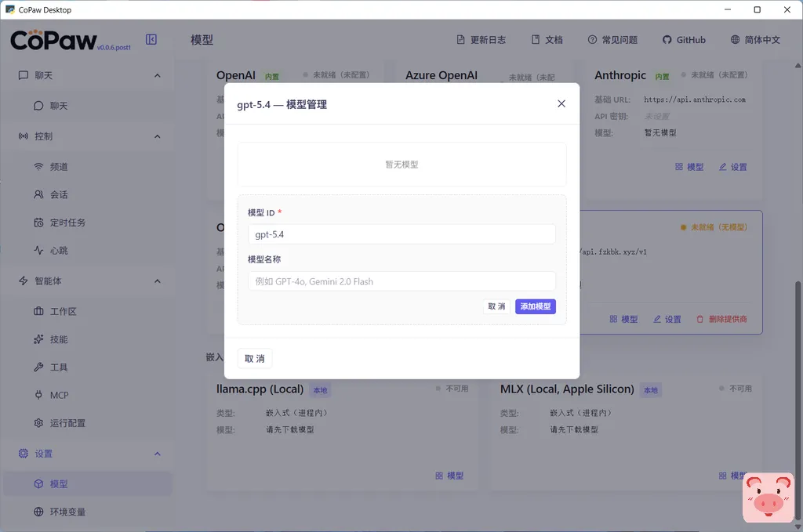Open the 定时任务 scheduled tasks page
Screen dimensions: 803x532
(88, 223)
